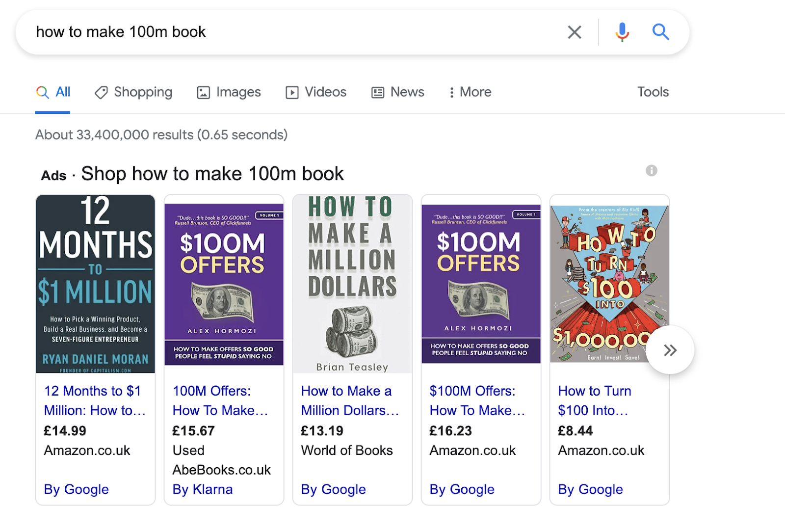Switch to the Images tab
This screenshot has height=532, width=785.
[x=229, y=92]
